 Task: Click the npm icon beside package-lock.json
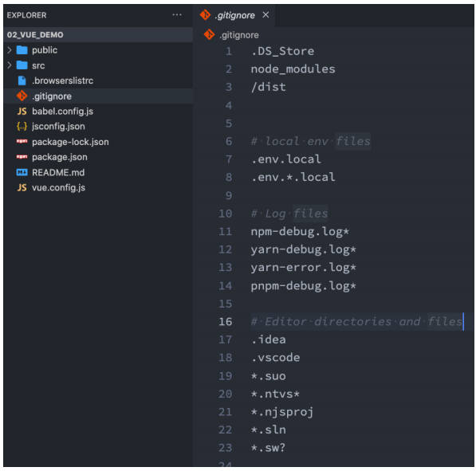(x=22, y=141)
